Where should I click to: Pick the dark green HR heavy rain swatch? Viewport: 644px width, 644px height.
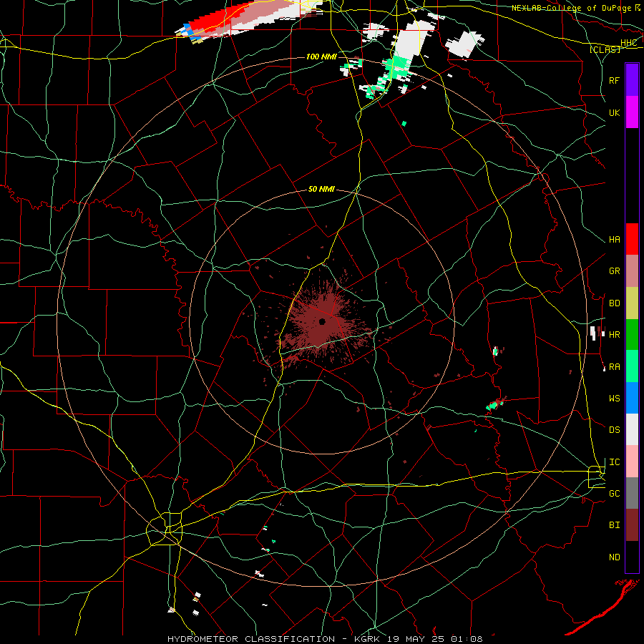click(x=632, y=335)
